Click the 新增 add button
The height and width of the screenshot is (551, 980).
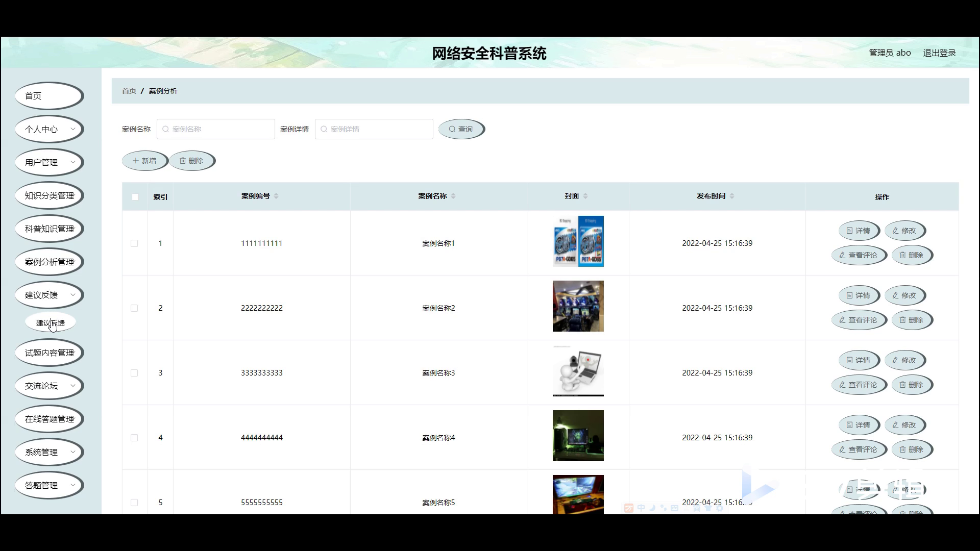(x=145, y=161)
